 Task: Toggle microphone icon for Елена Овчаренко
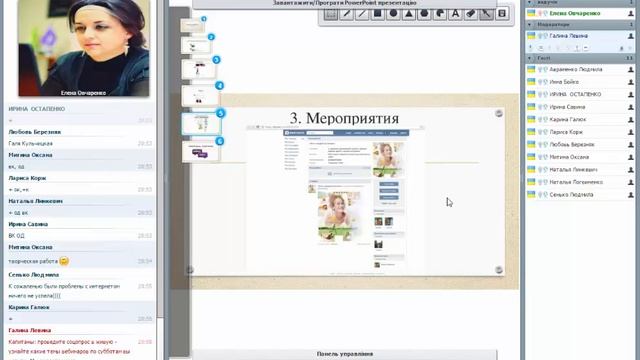540,13
